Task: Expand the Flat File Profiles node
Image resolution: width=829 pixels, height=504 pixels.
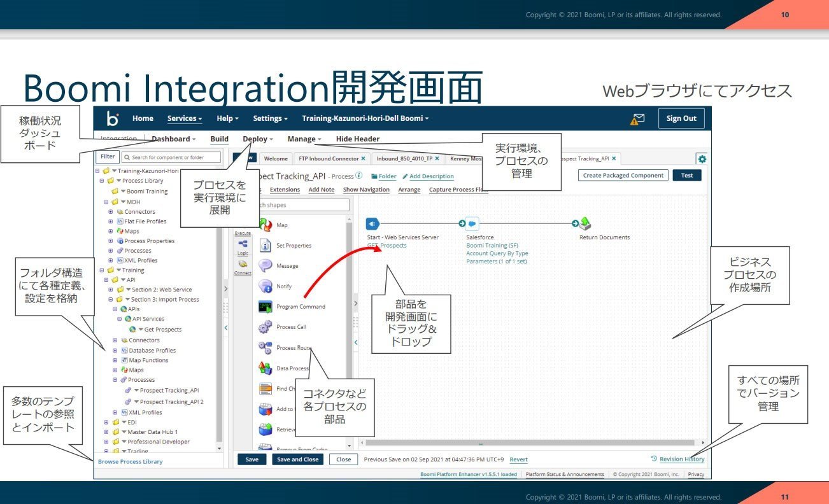Action: (111, 221)
